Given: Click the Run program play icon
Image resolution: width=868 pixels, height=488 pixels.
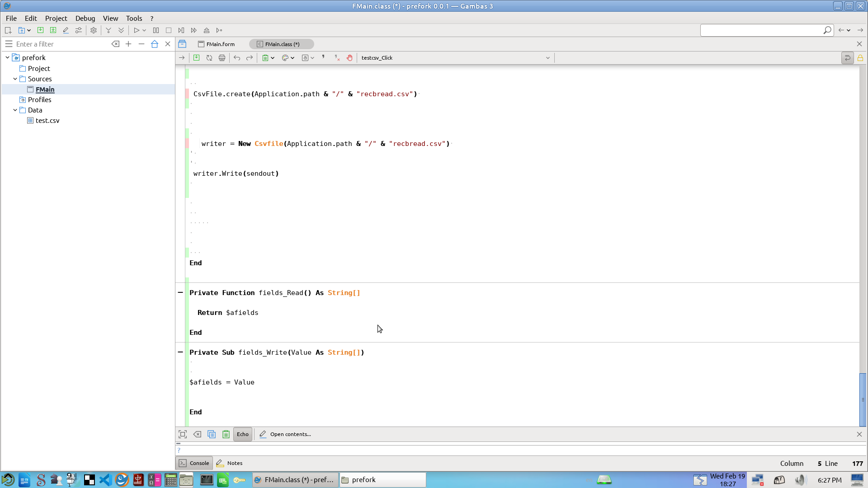Looking at the screenshot, I should coord(136,30).
